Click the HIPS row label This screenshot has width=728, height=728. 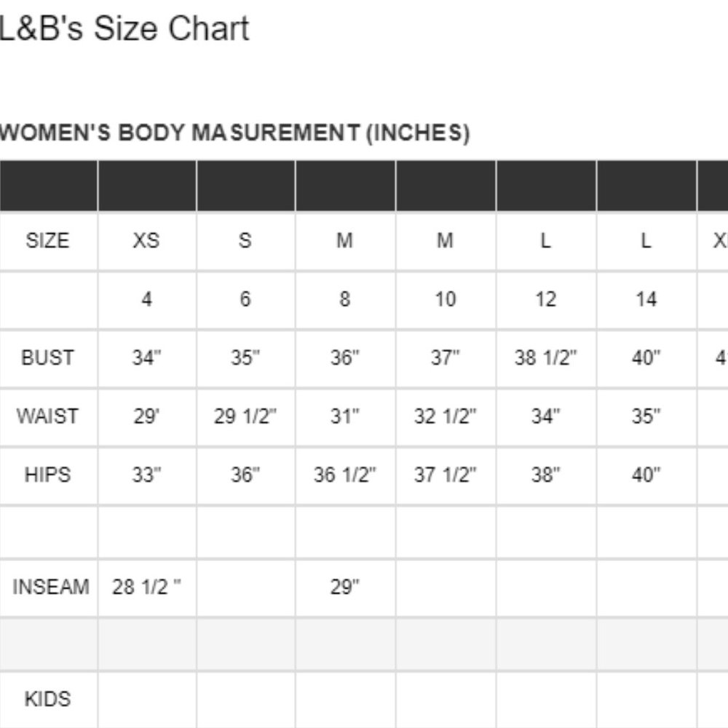pyautogui.click(x=47, y=475)
